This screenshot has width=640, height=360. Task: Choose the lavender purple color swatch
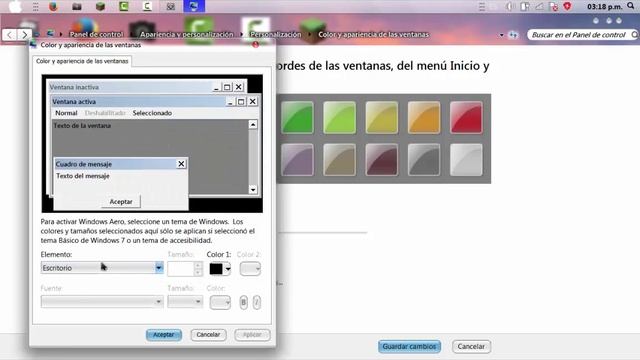pos(297,160)
